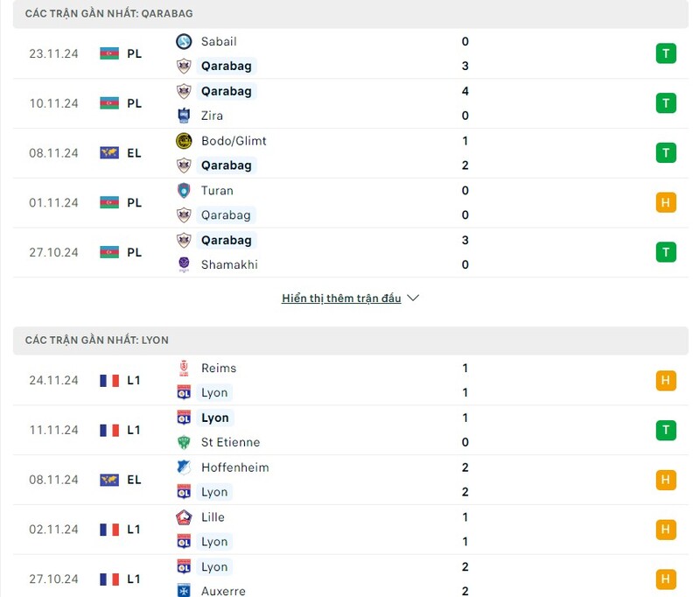Click the orange H badge for Turan match
The image size is (700, 597).
click(666, 203)
